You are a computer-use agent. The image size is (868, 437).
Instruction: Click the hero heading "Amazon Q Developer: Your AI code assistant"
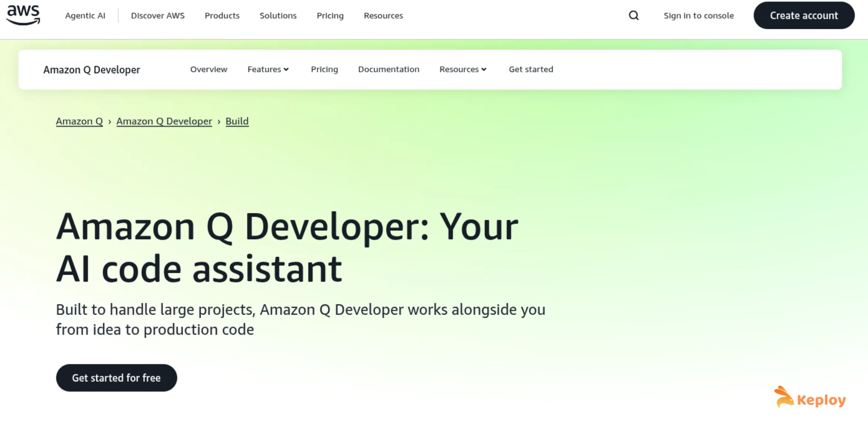click(287, 247)
